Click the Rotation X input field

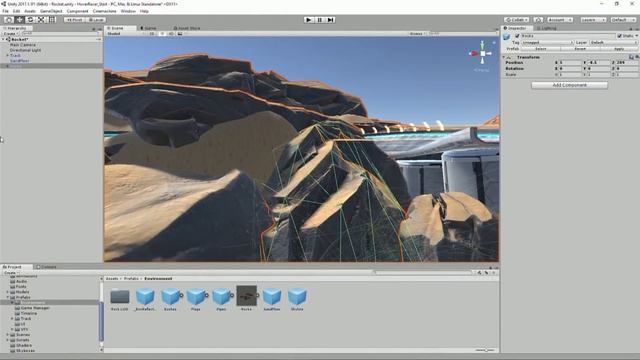coord(570,69)
